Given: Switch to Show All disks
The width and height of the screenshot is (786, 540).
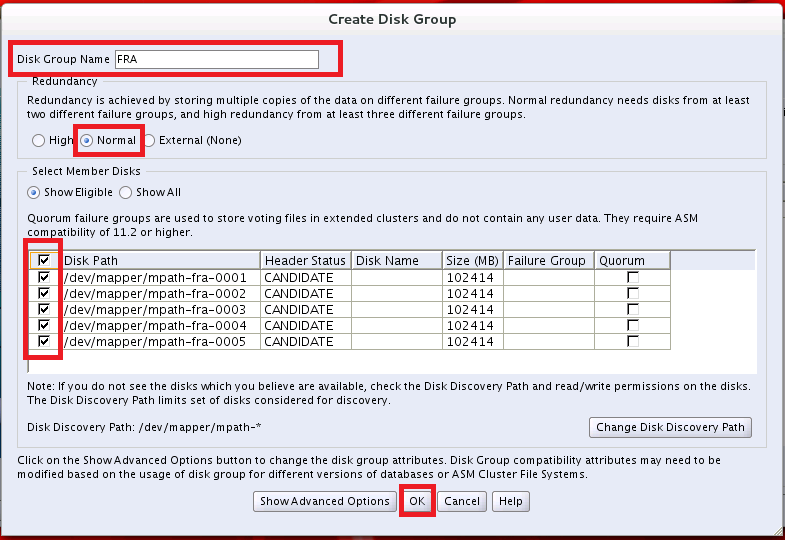Looking at the screenshot, I should pos(126,192).
